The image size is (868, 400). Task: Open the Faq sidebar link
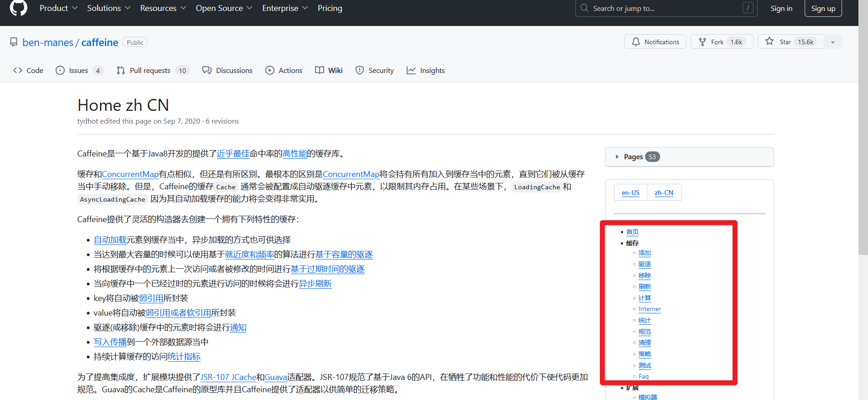[x=643, y=377]
